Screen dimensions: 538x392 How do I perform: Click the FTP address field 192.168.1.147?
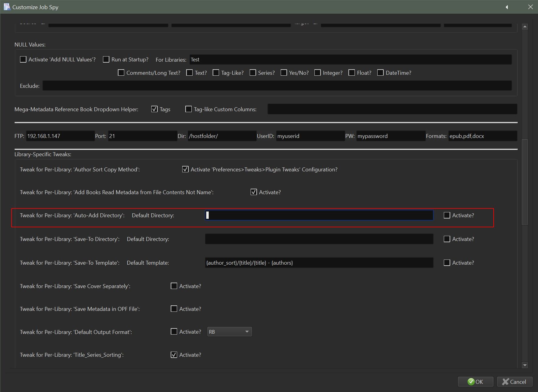point(60,136)
